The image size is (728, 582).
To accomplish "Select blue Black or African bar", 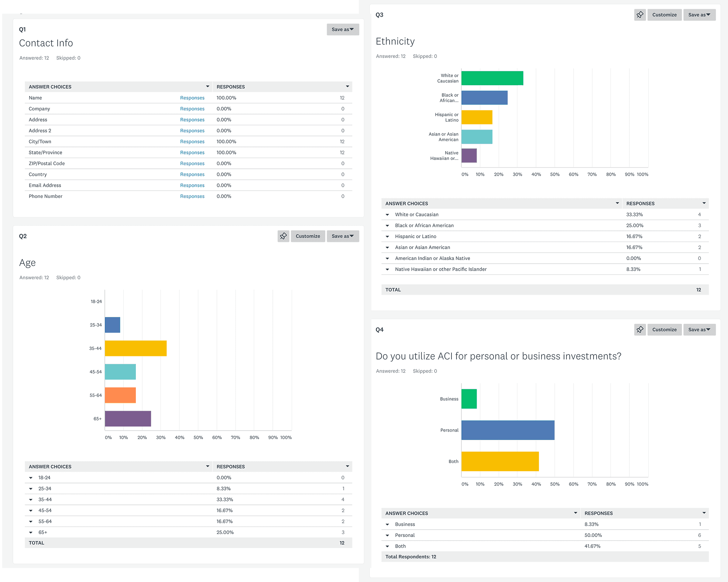I will coord(484,97).
